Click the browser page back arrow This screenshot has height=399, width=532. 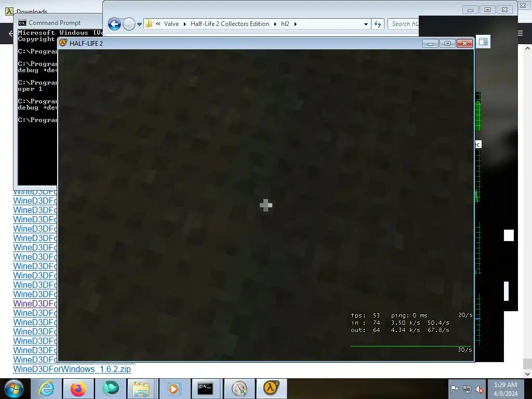pyautogui.click(x=10, y=33)
